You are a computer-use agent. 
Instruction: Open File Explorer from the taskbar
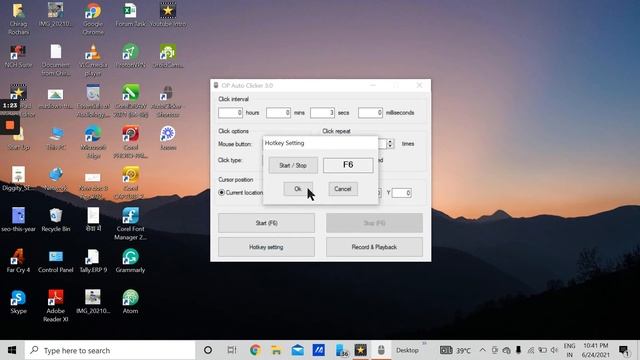coord(276,350)
